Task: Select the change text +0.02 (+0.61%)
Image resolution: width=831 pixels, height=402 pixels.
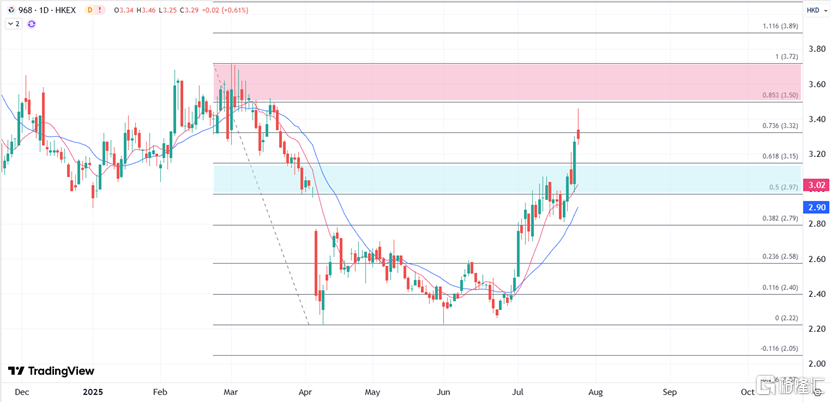Action: click(226, 10)
